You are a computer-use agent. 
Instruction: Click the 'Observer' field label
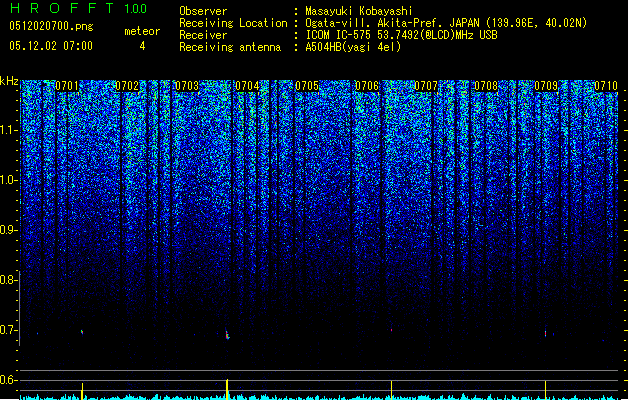point(203,11)
